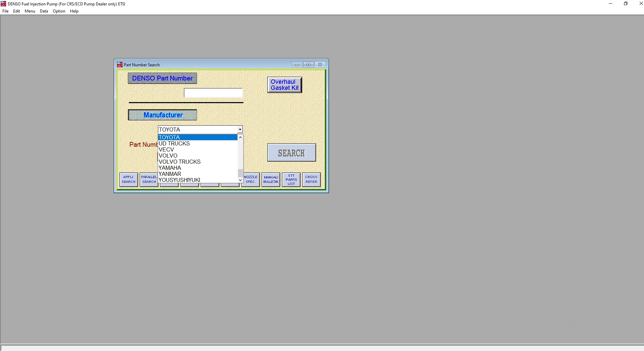The image size is (644, 351).
Task: Click the manufacturer list scroll-up arrow
Action: 240,137
